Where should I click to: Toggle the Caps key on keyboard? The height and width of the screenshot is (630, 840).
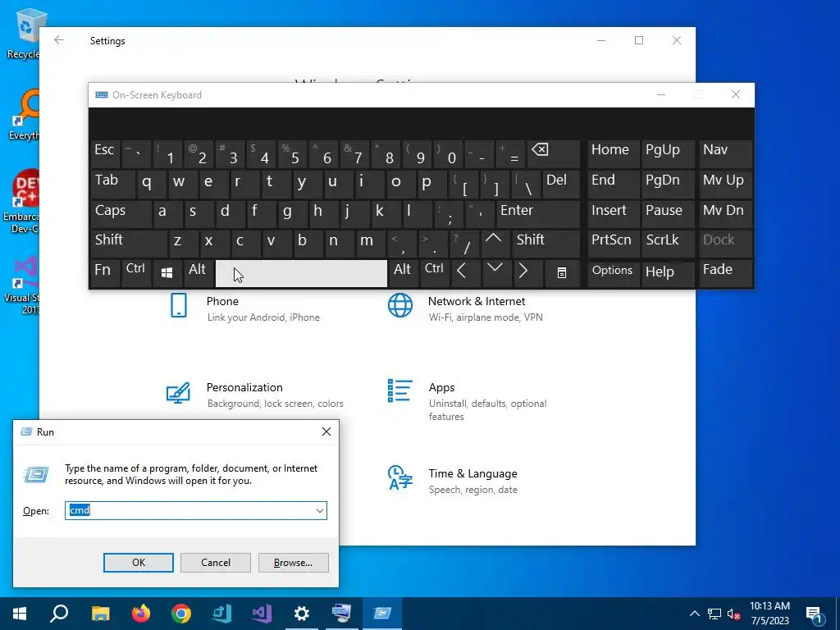pos(121,213)
